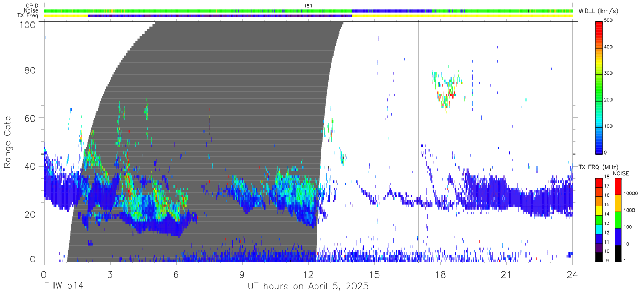
Task: Click the TX Freq label
Action: (x=28, y=15)
